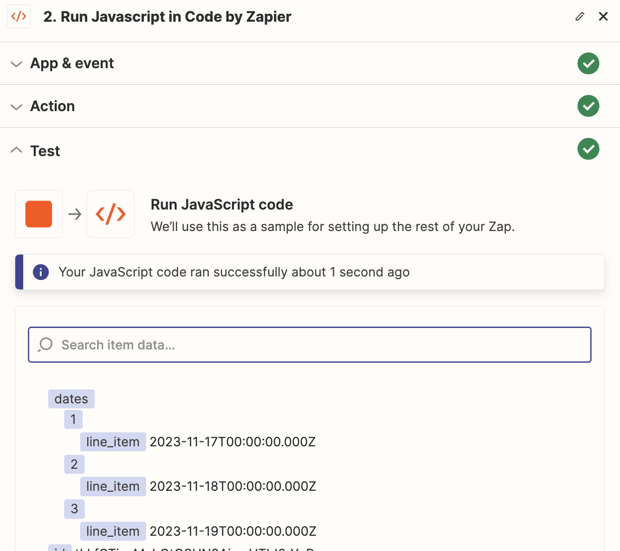Click the magnifier icon in search box

click(x=45, y=345)
